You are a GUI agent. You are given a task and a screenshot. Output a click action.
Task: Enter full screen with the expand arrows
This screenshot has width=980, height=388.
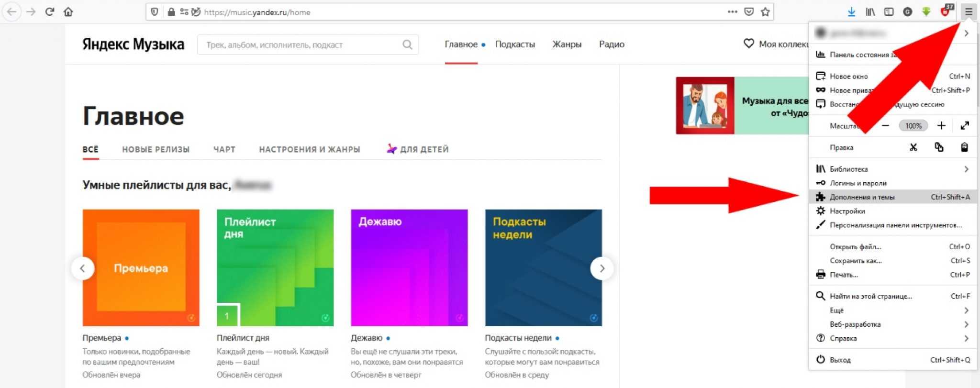pyautogui.click(x=965, y=126)
